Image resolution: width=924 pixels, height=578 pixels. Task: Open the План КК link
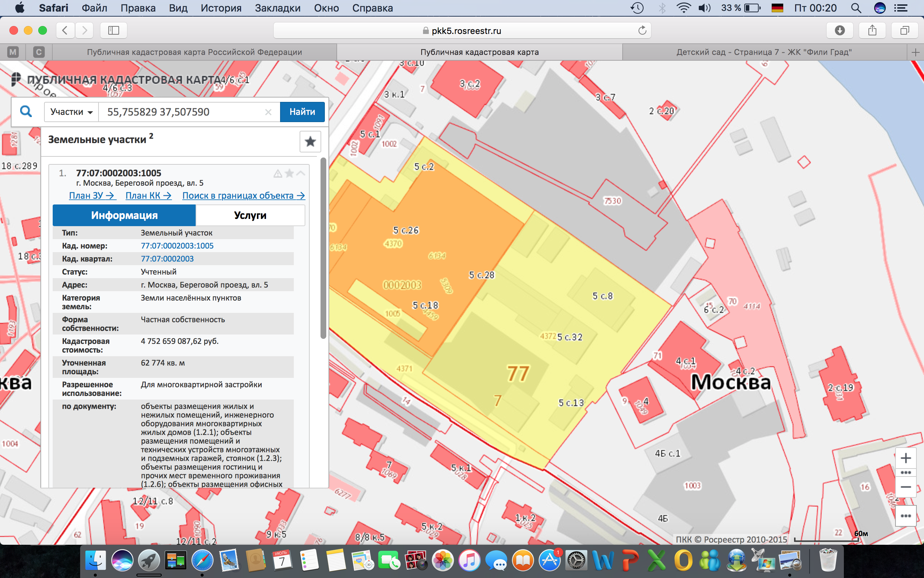pos(148,196)
